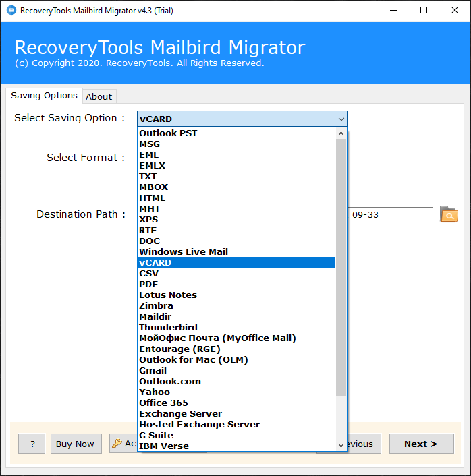Maximize the Mailbird Migrator window
This screenshot has height=476, width=471.
(x=424, y=10)
